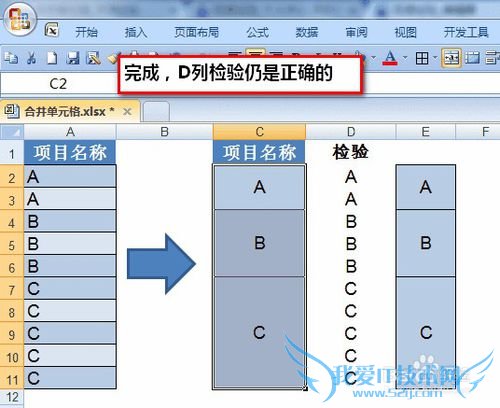
Task: Select column B header
Action: (x=164, y=132)
